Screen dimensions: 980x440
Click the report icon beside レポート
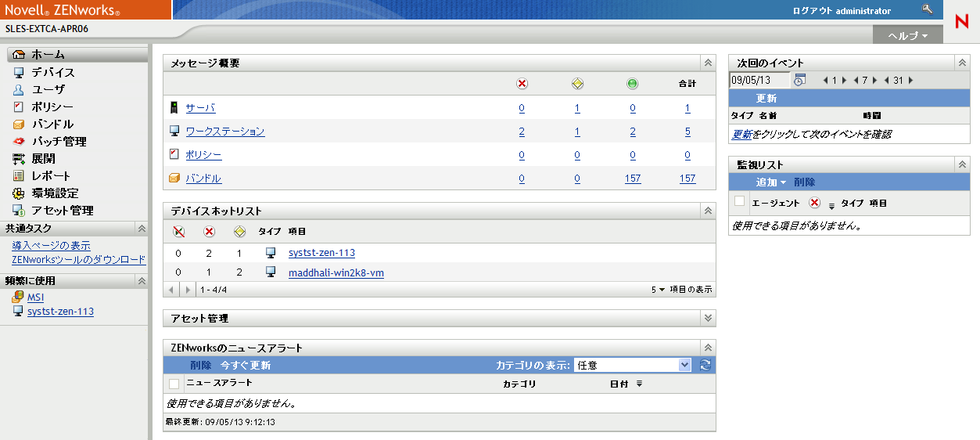tap(20, 175)
